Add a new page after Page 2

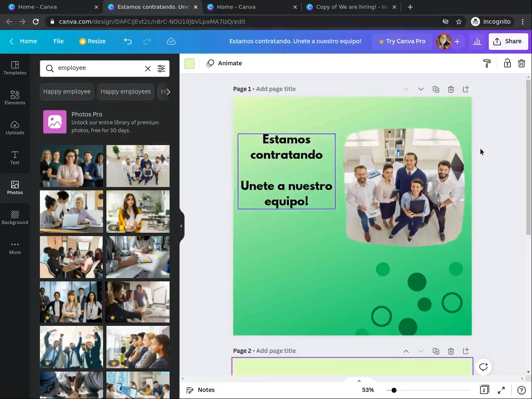click(466, 351)
